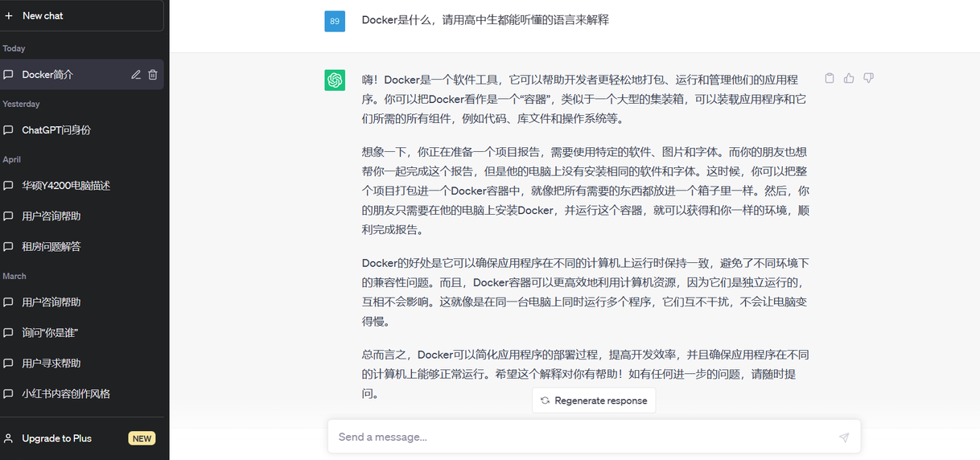The image size is (980, 460).
Task: Click the user avatar labeled 89
Action: tap(335, 21)
